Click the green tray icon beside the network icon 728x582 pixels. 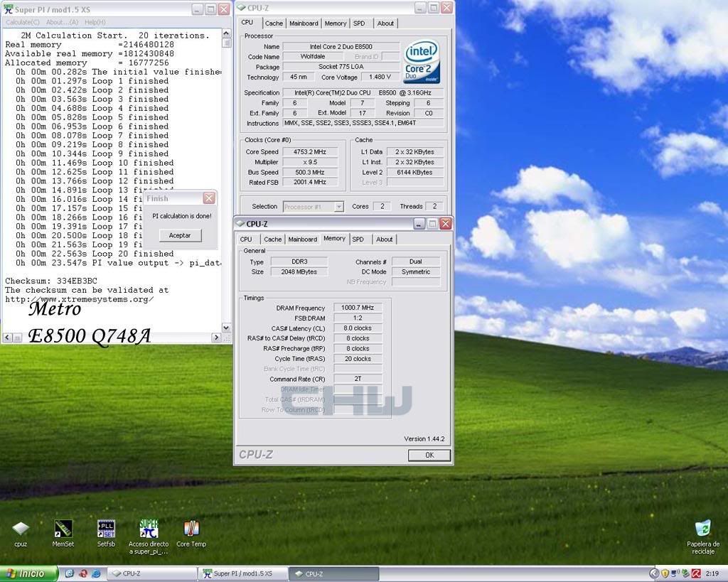pyautogui.click(x=686, y=573)
